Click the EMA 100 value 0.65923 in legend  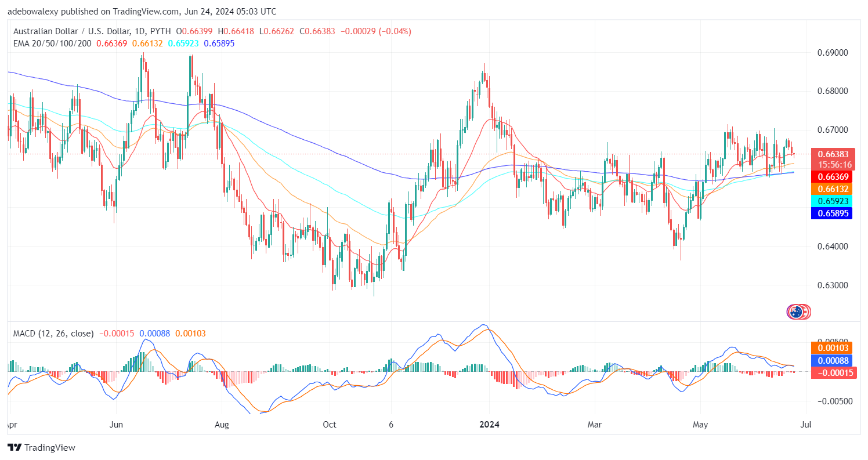point(183,43)
